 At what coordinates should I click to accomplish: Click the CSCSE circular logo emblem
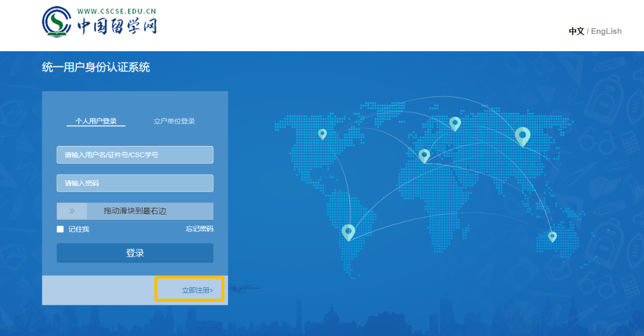57,22
